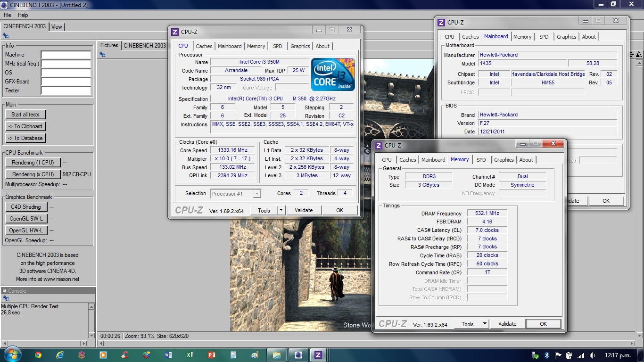Click the pin icon in the Console panel
Viewport: 644px width, 362px height.
(x=6, y=298)
